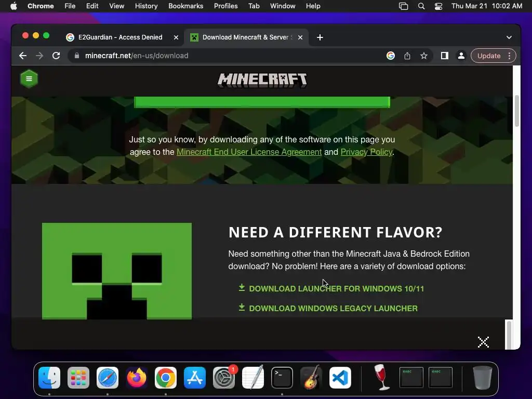Open Finder from the Dock
532x399 pixels.
point(49,378)
